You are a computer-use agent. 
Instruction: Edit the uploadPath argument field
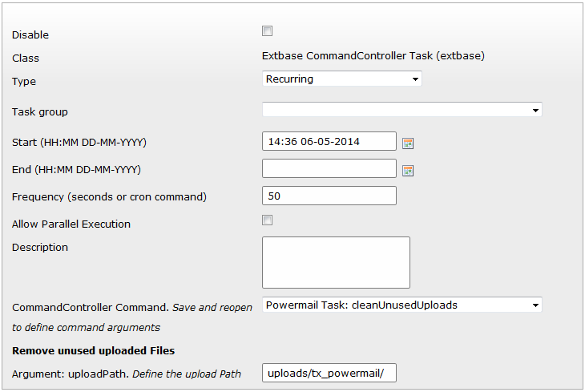[x=329, y=374]
